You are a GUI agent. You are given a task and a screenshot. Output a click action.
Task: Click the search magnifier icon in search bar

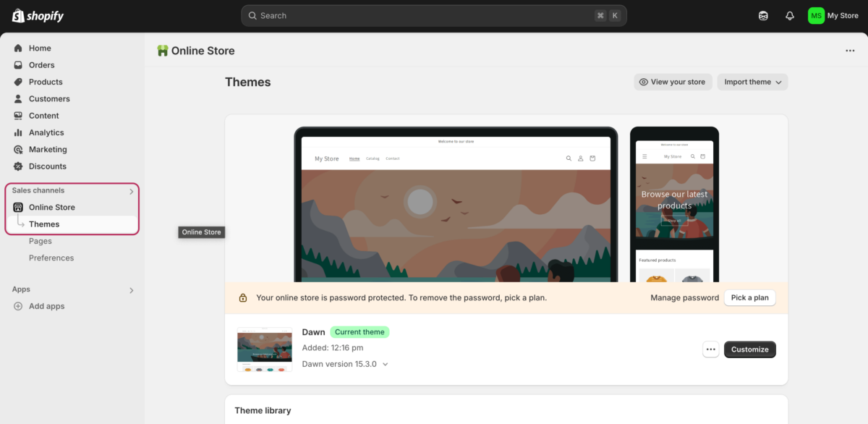tap(252, 15)
